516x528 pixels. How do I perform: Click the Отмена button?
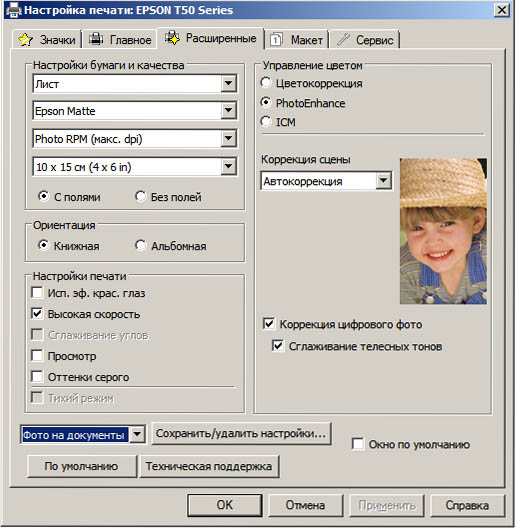point(305,505)
